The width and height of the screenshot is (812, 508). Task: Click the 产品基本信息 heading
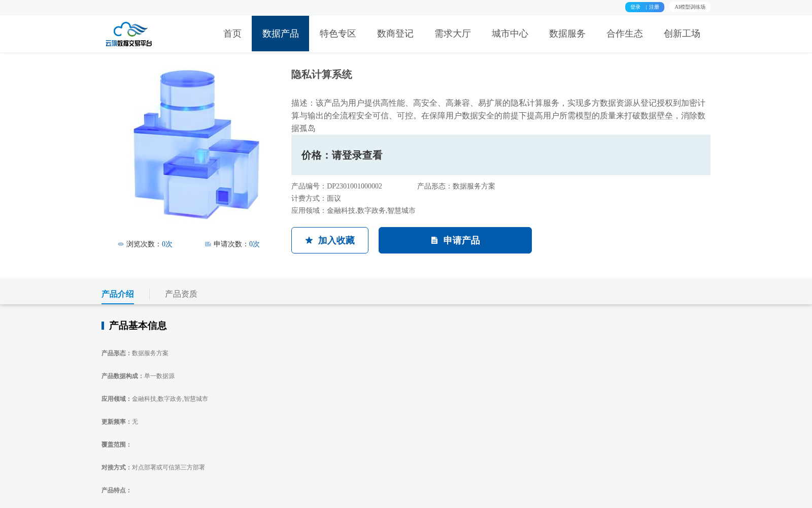click(138, 326)
